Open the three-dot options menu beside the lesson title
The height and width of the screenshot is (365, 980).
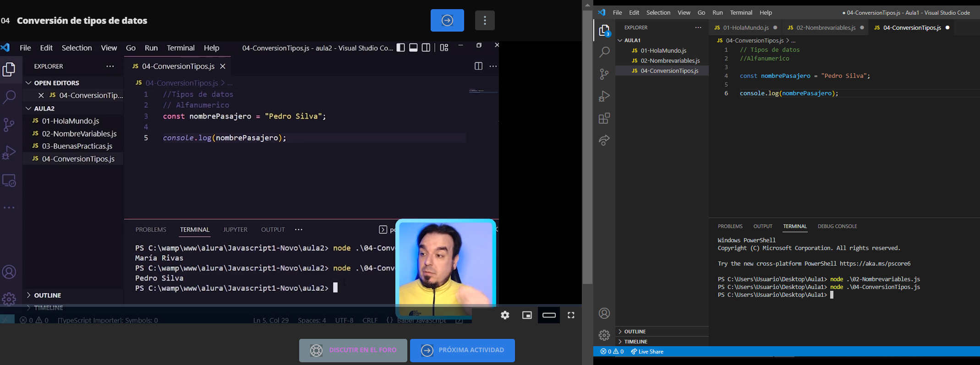click(485, 20)
